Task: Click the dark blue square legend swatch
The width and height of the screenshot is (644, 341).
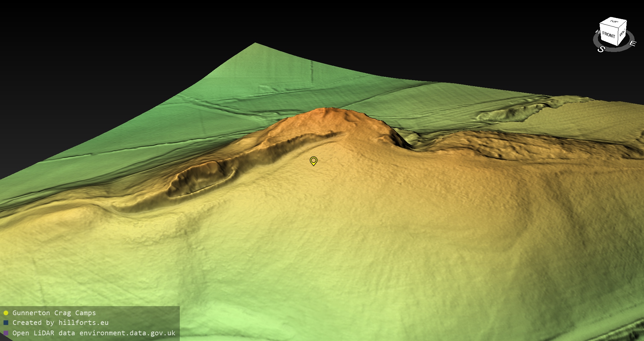Action: click(6, 323)
